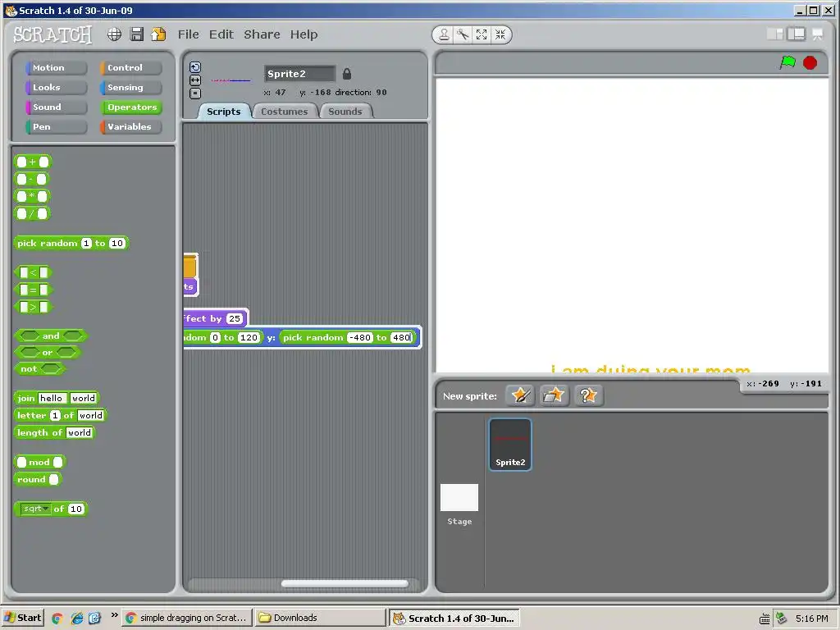Click the share project icon
Viewport: 840px width, 630px height.
tap(158, 34)
